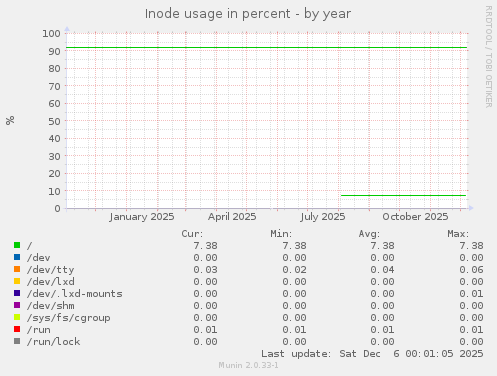The image size is (497, 376).
Task: Click the green swatch for /
Action: pyautogui.click(x=17, y=245)
